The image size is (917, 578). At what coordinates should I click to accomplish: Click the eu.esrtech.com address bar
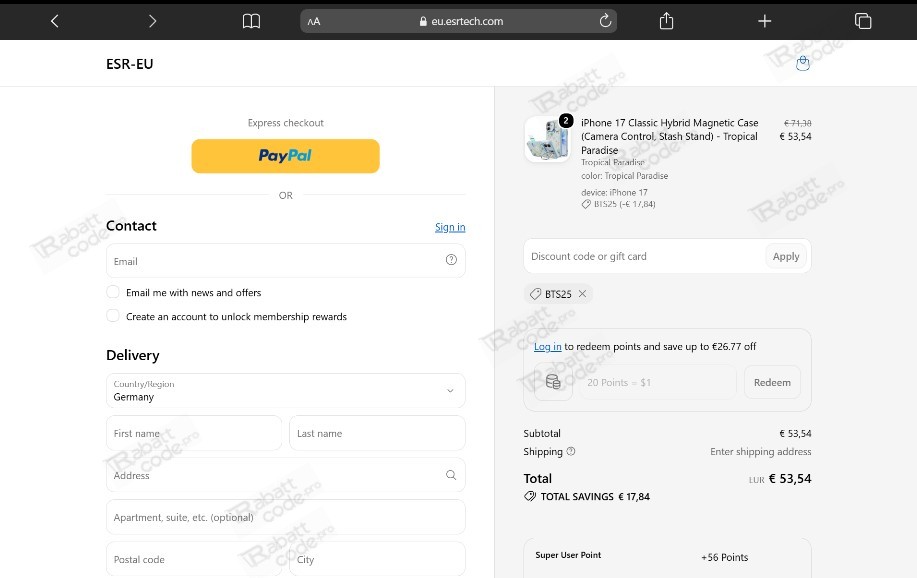(458, 21)
